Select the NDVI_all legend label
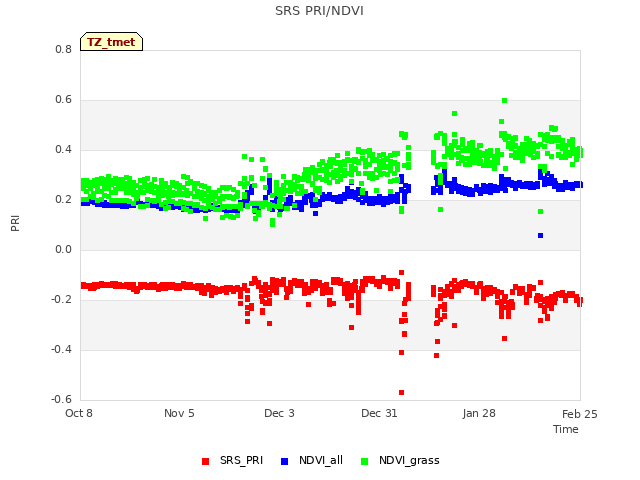 [x=321, y=460]
